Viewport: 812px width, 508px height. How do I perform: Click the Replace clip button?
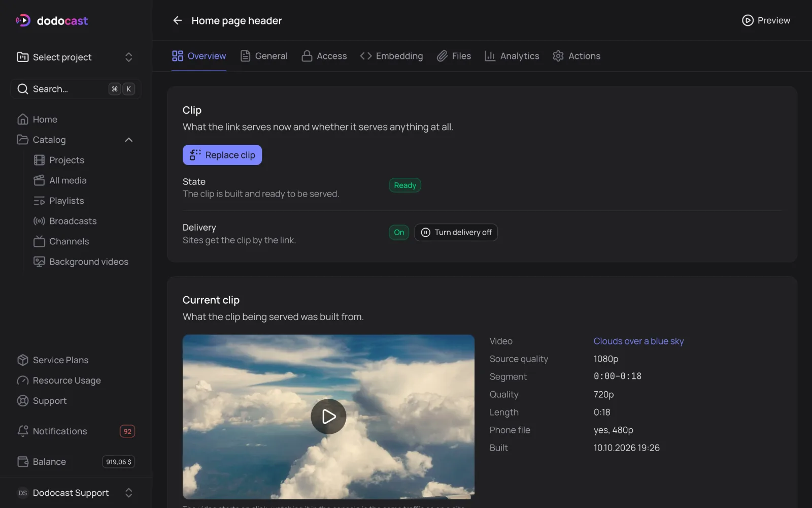(222, 155)
